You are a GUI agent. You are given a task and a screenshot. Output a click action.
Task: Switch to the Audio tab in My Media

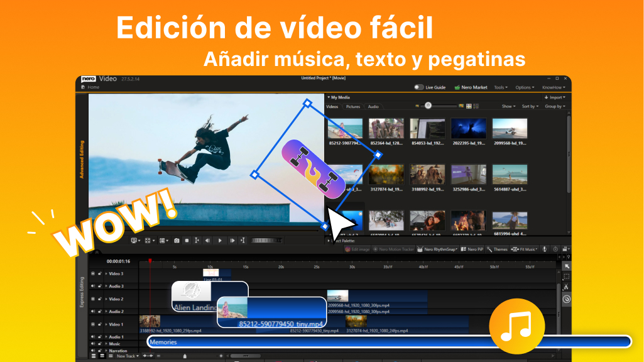click(373, 106)
